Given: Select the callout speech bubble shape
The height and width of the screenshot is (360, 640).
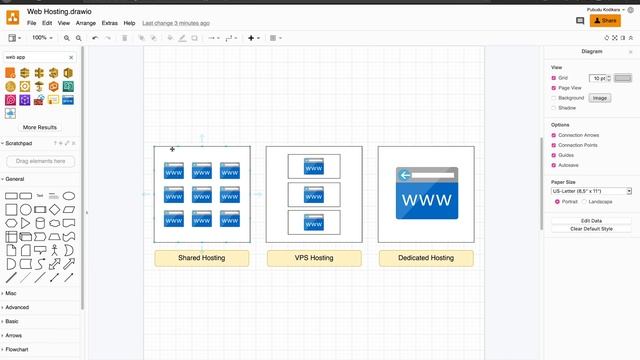Looking at the screenshot, I should (x=40, y=250).
